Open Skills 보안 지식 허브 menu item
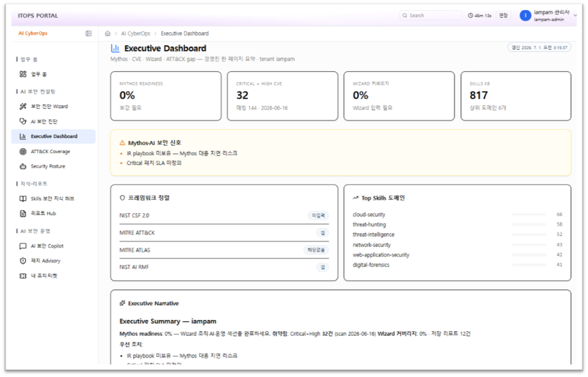588x377 pixels. 53,198
